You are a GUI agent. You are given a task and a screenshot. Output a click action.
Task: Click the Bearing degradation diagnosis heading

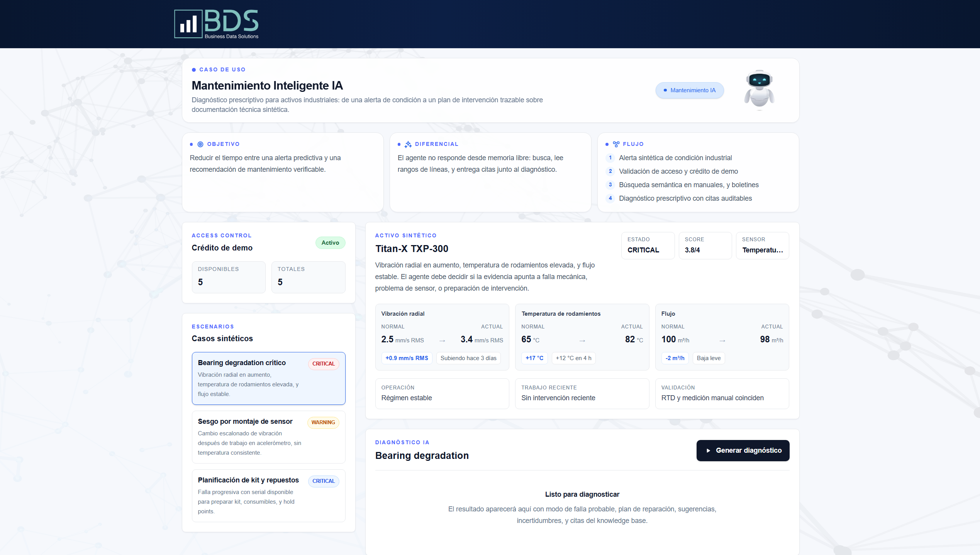tap(422, 456)
